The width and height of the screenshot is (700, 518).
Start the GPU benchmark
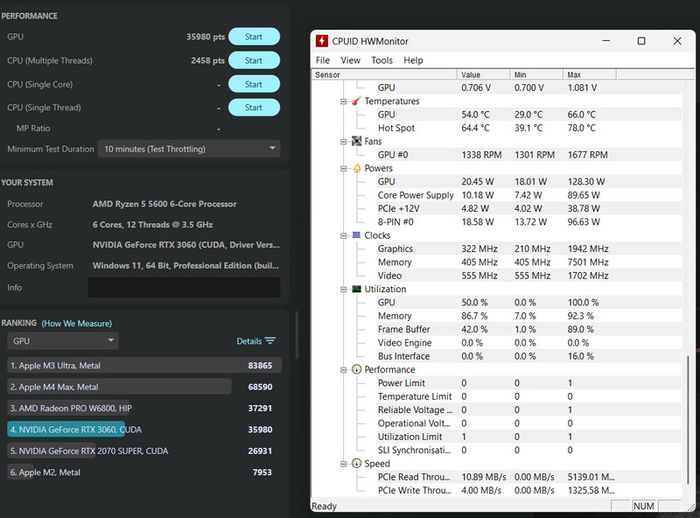tap(254, 37)
